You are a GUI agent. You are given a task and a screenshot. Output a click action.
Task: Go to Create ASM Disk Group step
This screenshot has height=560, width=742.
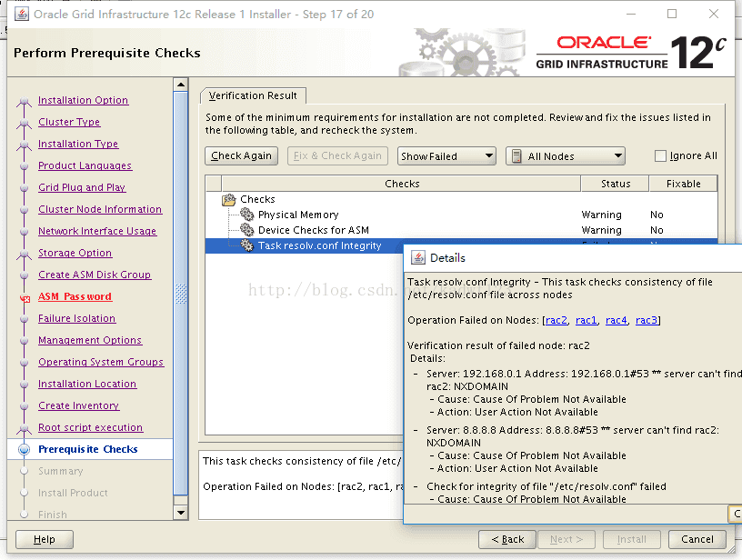tap(95, 275)
